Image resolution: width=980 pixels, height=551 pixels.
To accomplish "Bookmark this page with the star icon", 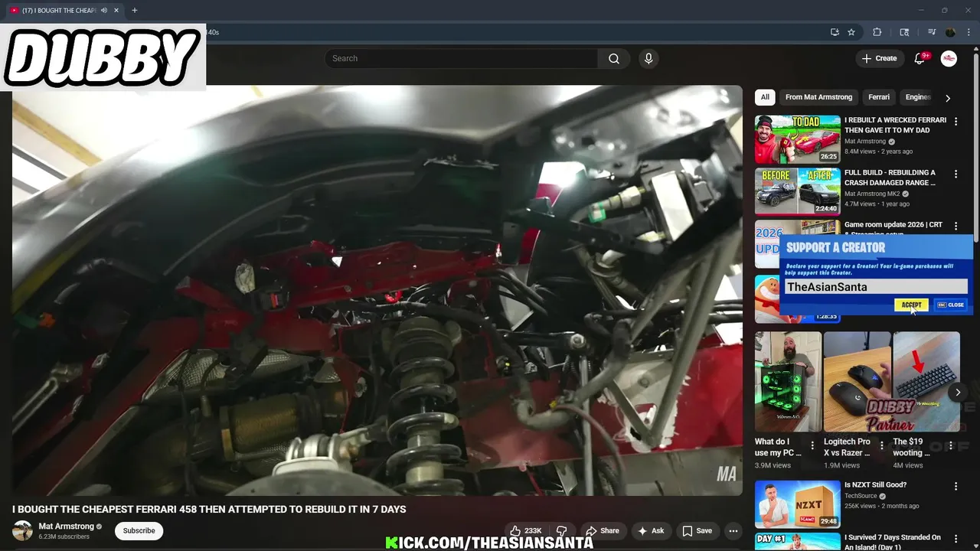I will 851,32.
